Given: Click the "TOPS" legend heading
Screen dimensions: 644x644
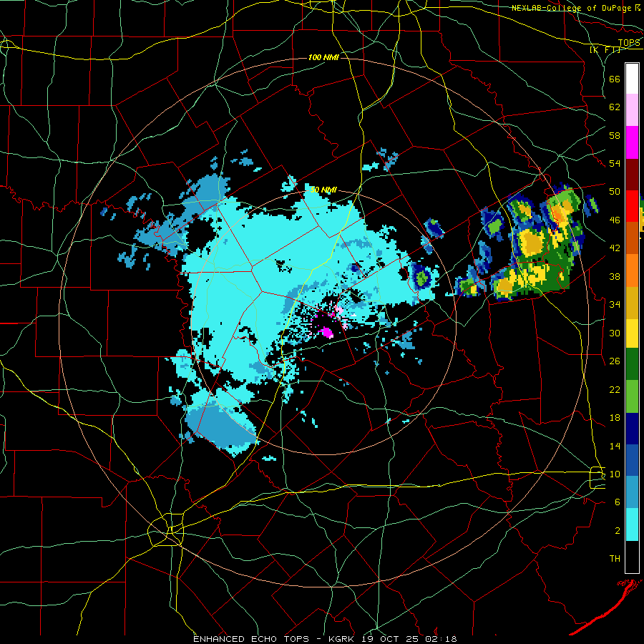Looking at the screenshot, I should [629, 43].
